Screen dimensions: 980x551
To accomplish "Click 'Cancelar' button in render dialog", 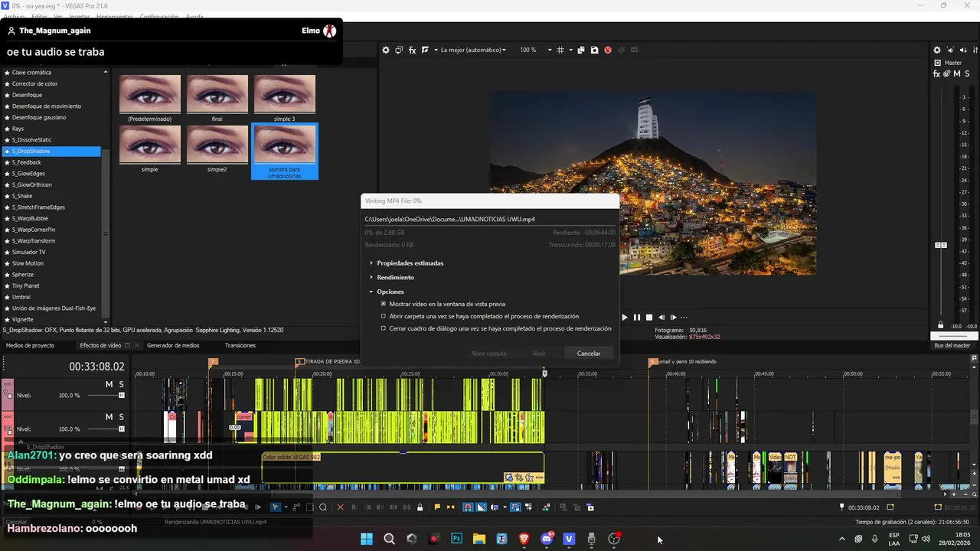I will pos(589,353).
